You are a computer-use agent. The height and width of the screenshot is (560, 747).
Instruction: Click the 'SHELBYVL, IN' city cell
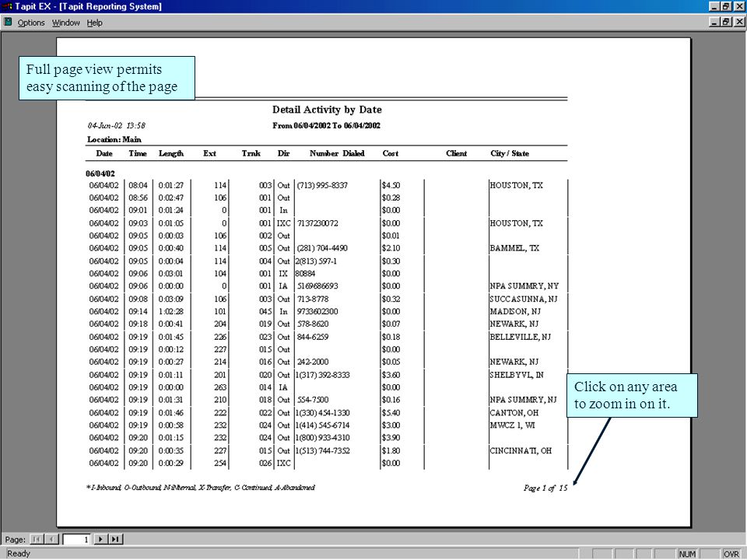[x=517, y=375]
